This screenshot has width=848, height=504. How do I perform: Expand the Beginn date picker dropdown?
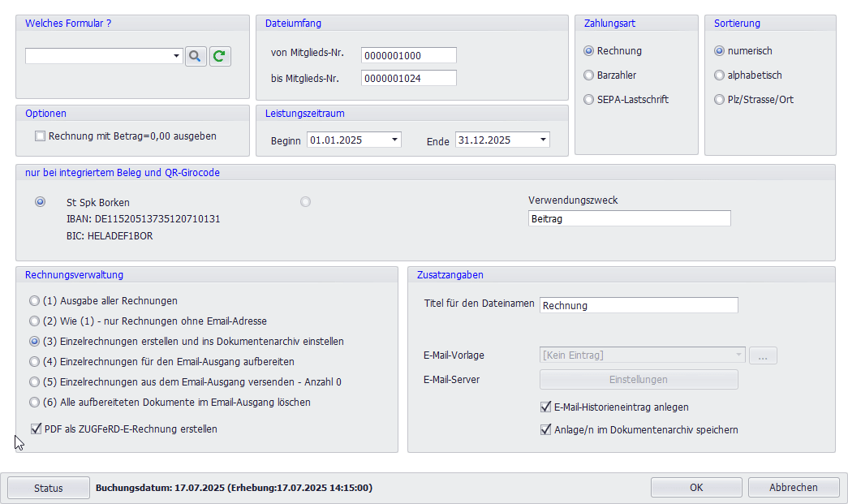395,140
